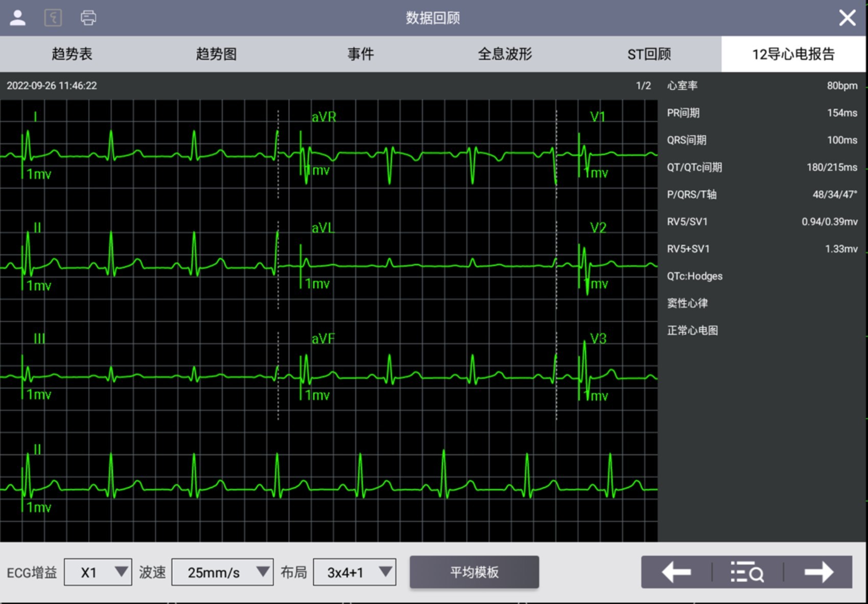Open the 波速 25mm/s dropdown
Viewport: 868px width, 604px height.
(222, 572)
